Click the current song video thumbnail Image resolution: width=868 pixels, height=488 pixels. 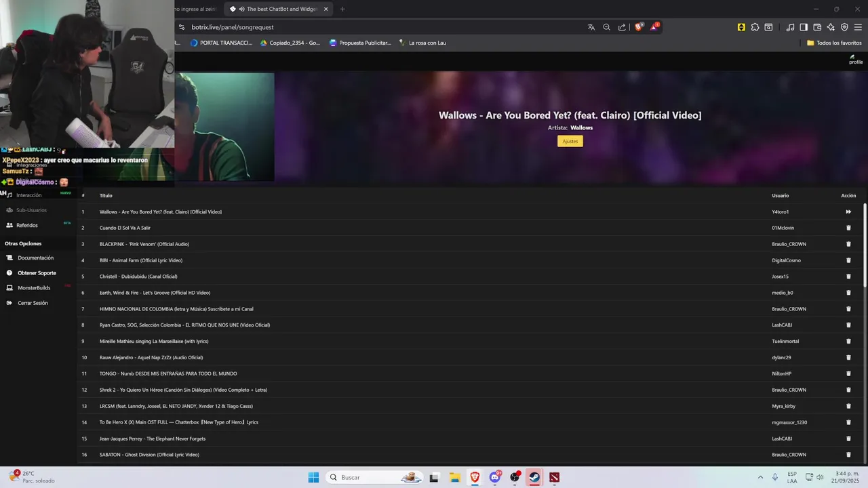tap(224, 127)
